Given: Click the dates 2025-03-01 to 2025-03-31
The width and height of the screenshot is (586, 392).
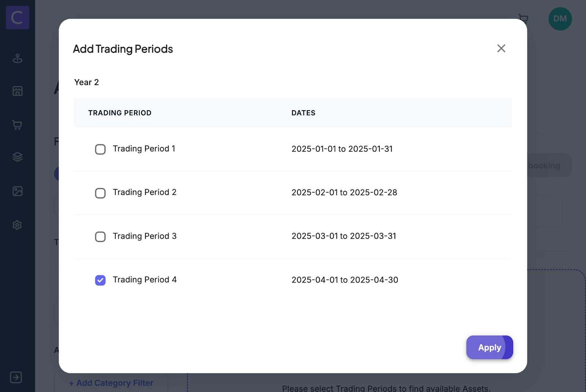Looking at the screenshot, I should point(344,236).
